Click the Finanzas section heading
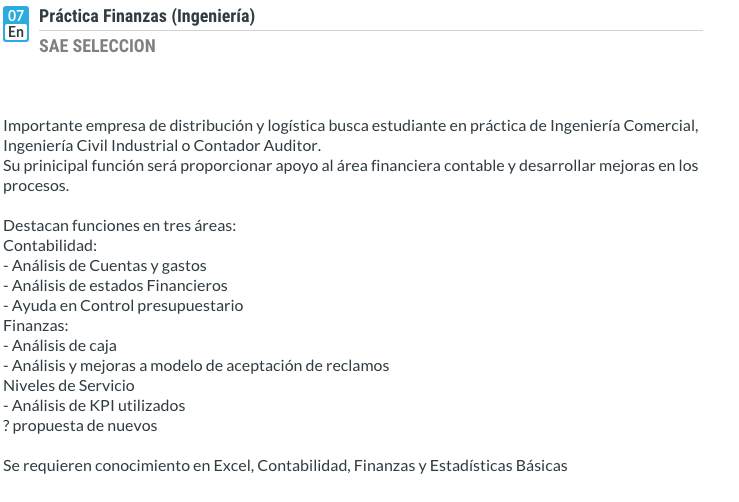This screenshot has width=739, height=502. tap(36, 326)
